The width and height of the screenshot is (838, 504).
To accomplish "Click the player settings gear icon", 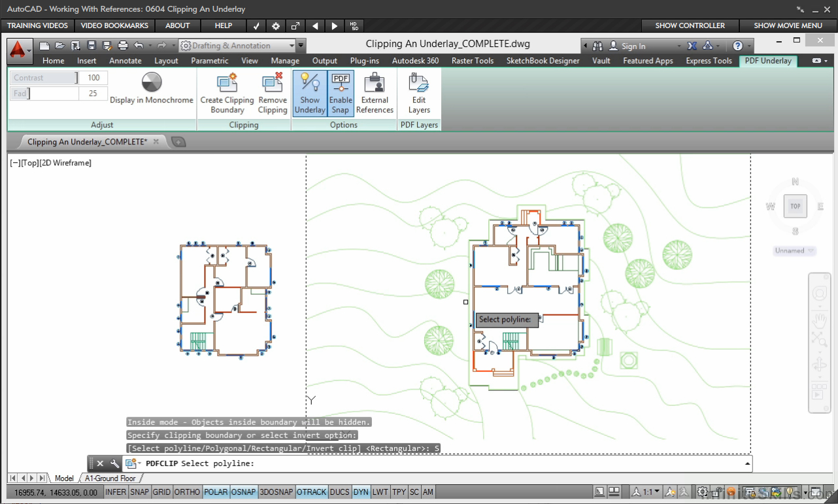I will (x=276, y=25).
